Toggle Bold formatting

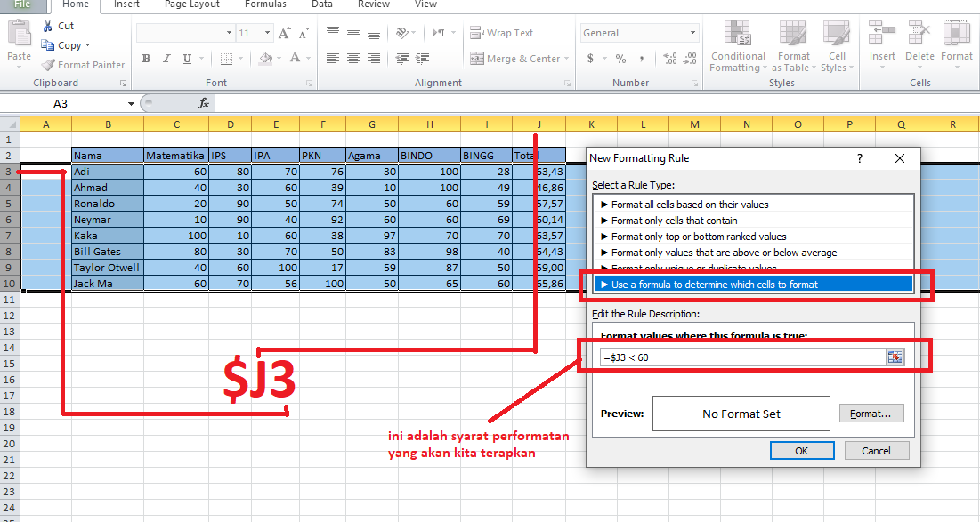click(x=146, y=58)
